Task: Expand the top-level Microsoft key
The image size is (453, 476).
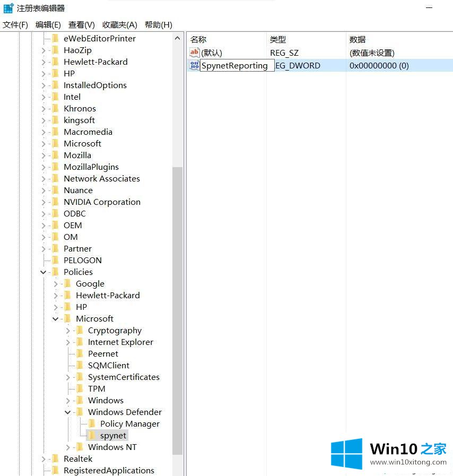Action: 43,144
